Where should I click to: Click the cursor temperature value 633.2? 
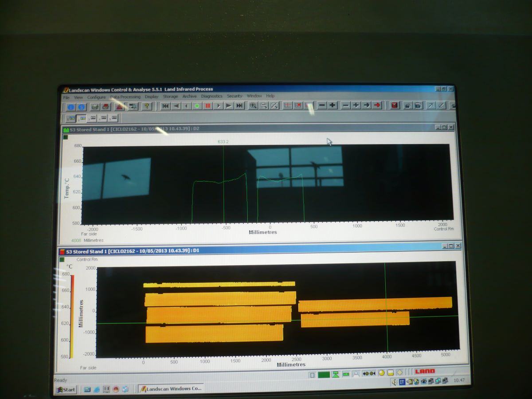[x=223, y=142]
